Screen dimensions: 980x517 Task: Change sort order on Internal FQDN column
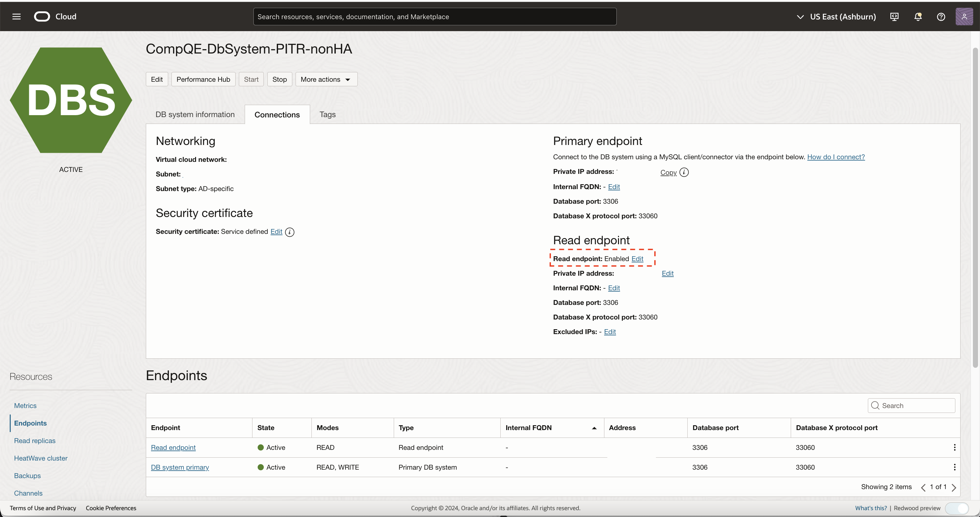pyautogui.click(x=594, y=428)
